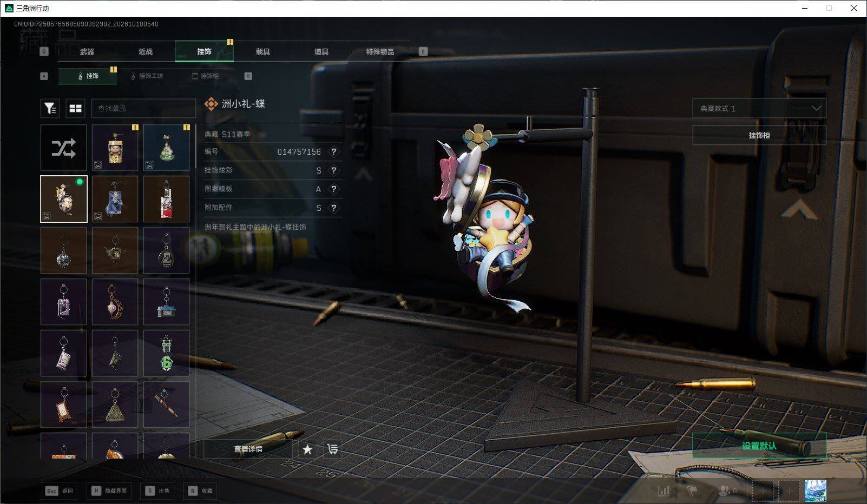Click the 查看详情 button
This screenshot has width=867, height=504.
pyautogui.click(x=248, y=449)
